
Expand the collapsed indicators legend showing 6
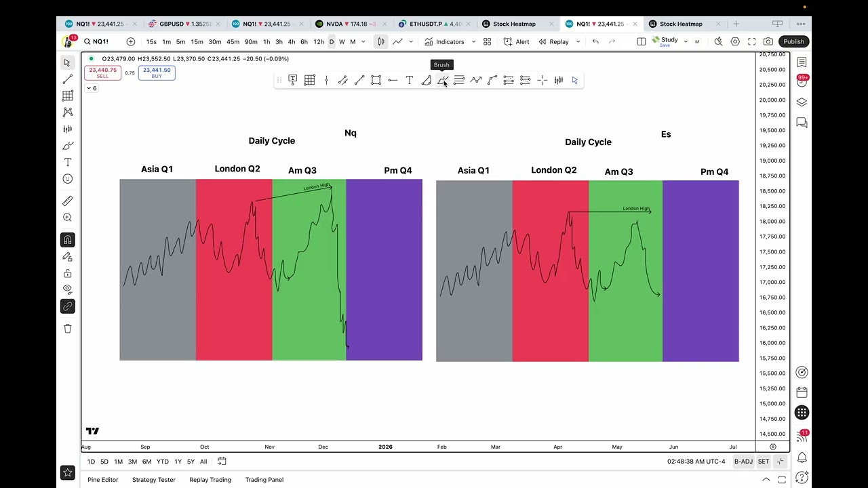[x=92, y=88]
